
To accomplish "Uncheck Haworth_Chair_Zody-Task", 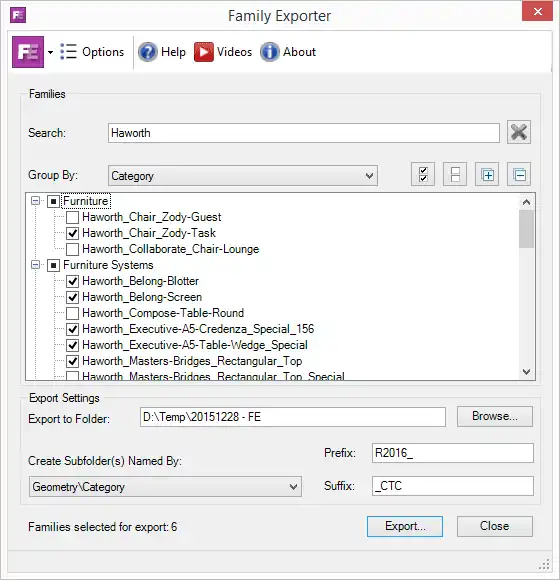I will 72,233.
